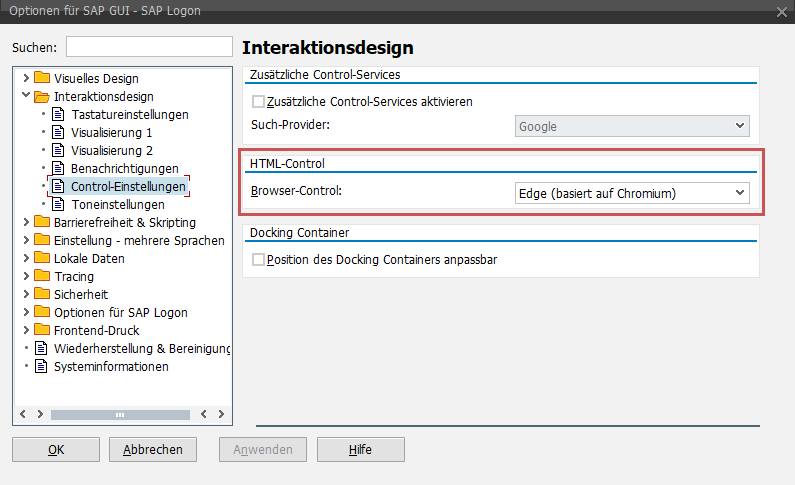Click the Visualisierung 2 document icon
795x485 pixels.
pos(58,150)
